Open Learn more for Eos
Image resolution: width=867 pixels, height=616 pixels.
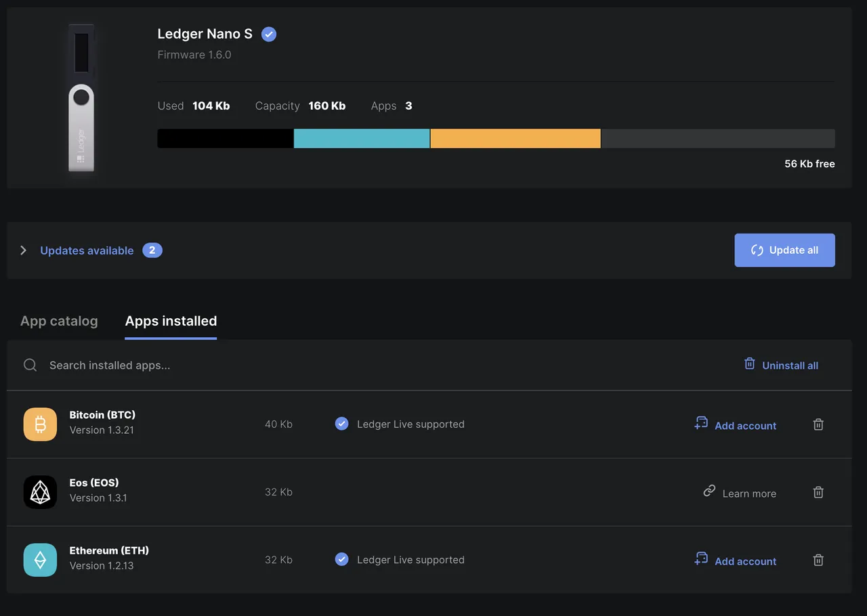click(740, 492)
